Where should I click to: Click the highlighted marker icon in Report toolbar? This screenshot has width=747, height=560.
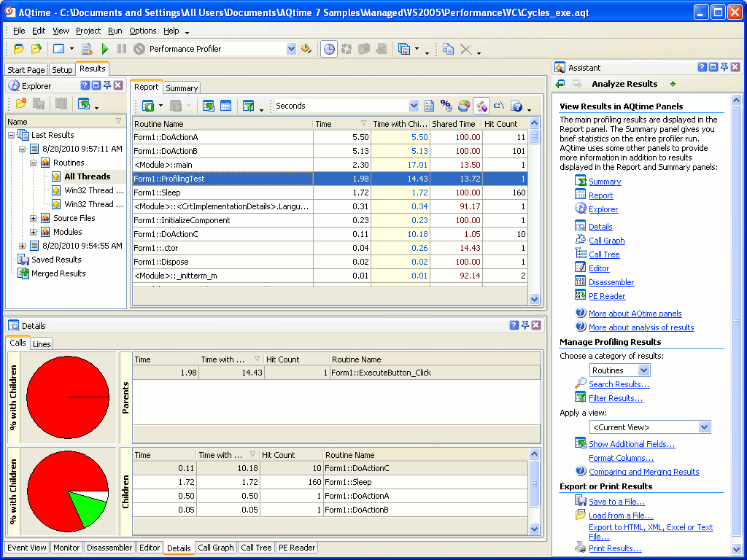[481, 106]
